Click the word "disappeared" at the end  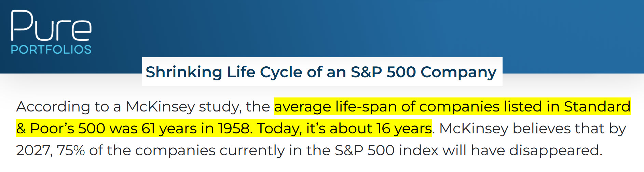click(555, 150)
